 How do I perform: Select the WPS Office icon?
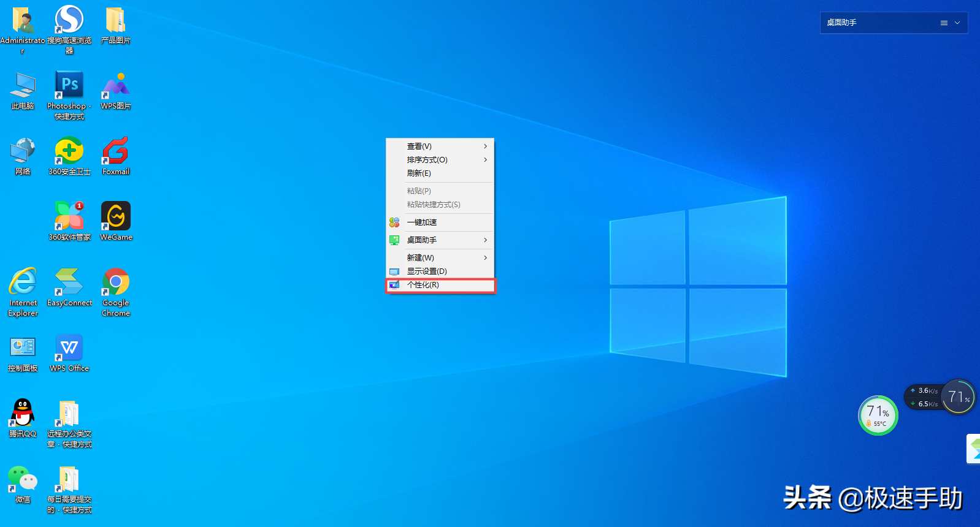pos(69,347)
